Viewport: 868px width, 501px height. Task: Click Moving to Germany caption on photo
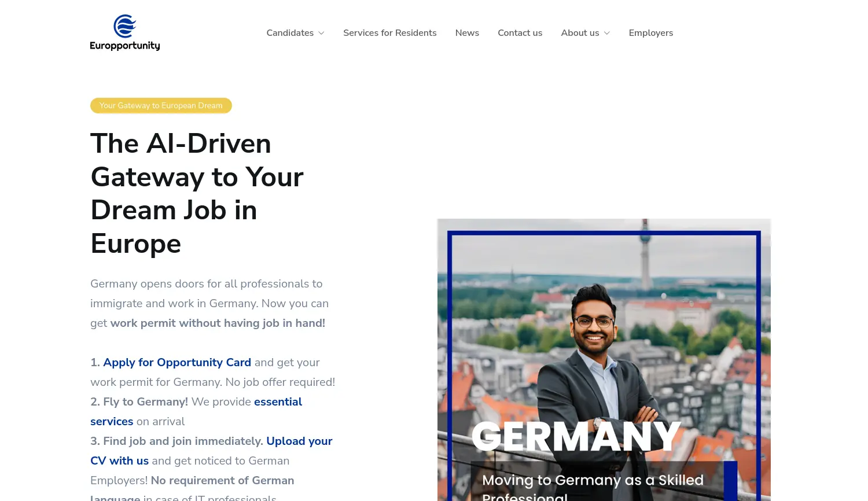[592, 480]
